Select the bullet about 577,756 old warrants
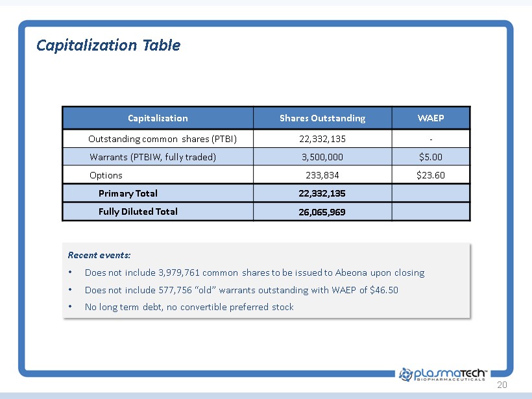The height and width of the screenshot is (399, 532). tap(241, 290)
